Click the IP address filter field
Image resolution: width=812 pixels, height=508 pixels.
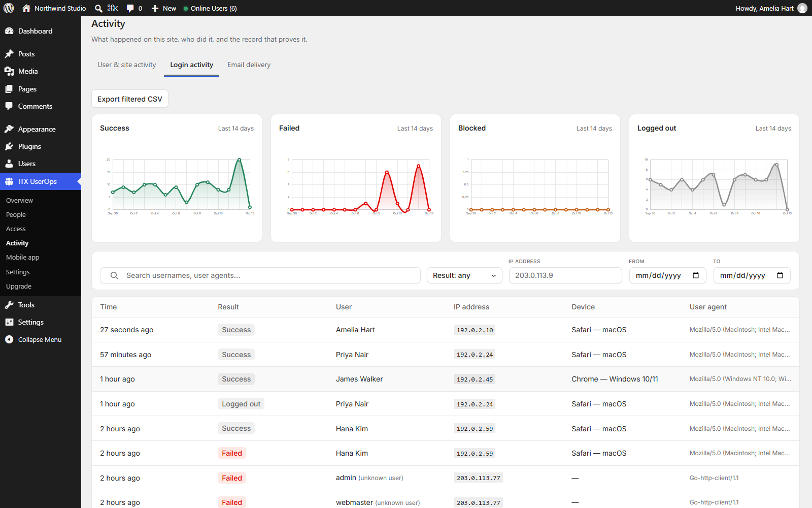pos(565,275)
